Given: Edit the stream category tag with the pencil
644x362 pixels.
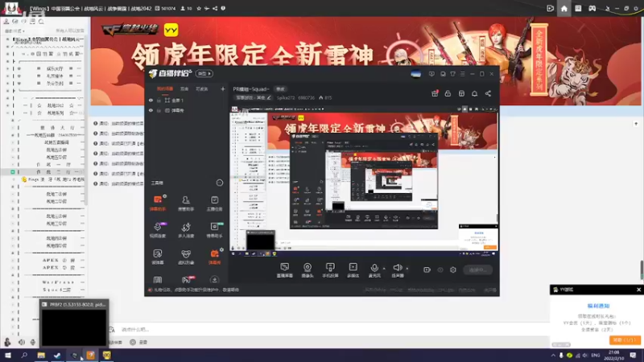Looking at the screenshot, I should coord(269,97).
